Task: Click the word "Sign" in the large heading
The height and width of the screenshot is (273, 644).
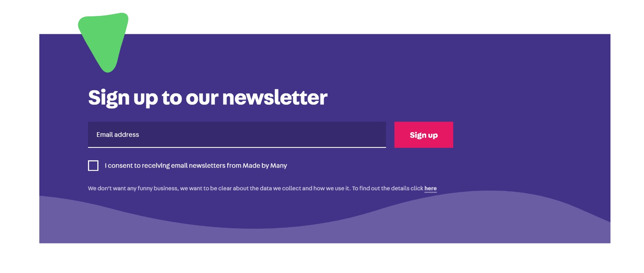Action: coord(108,98)
